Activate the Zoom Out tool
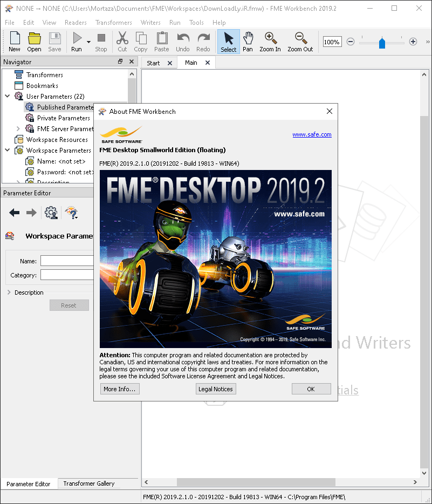The height and width of the screenshot is (504, 432). (x=300, y=42)
